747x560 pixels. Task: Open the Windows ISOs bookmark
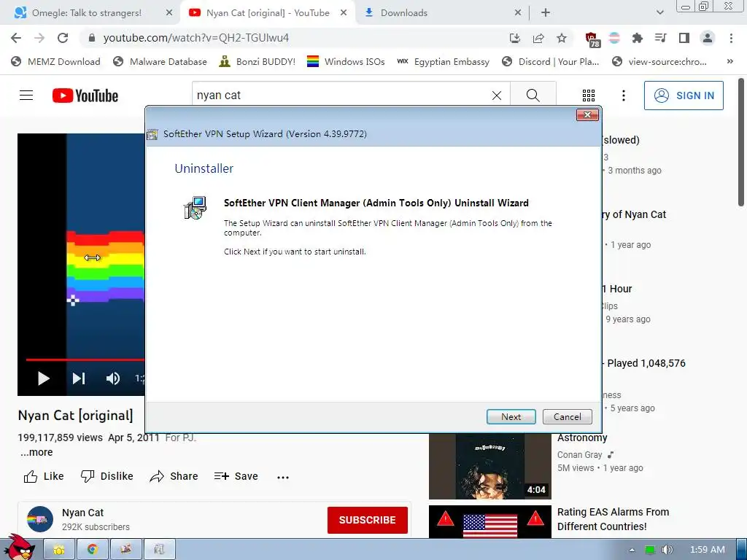click(x=346, y=61)
